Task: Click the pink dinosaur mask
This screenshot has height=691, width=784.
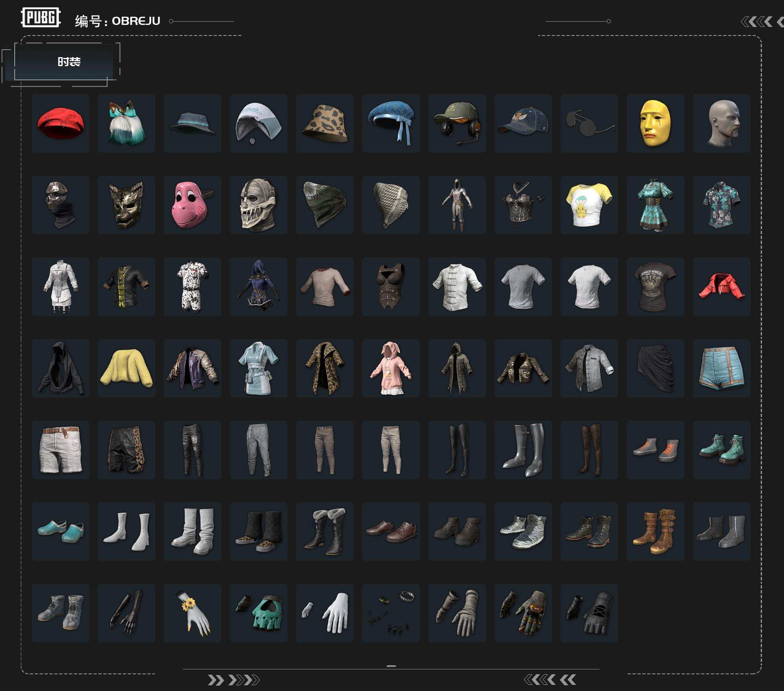Action: 192,205
